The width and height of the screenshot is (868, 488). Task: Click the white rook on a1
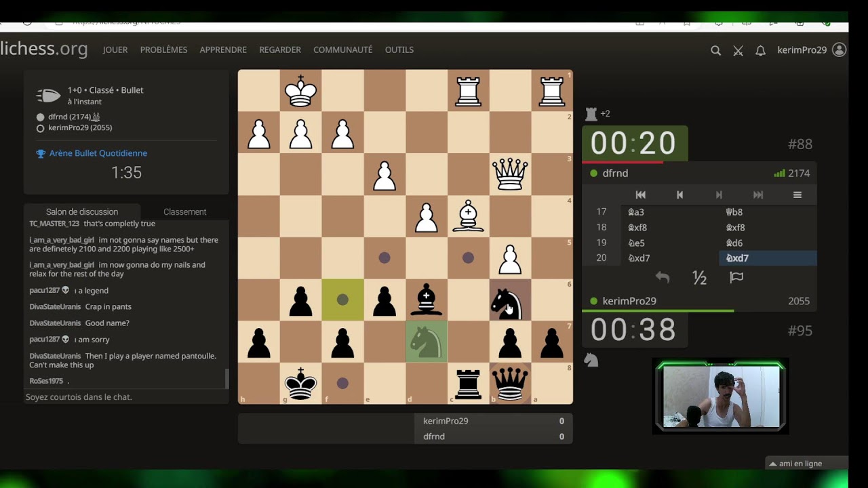552,90
